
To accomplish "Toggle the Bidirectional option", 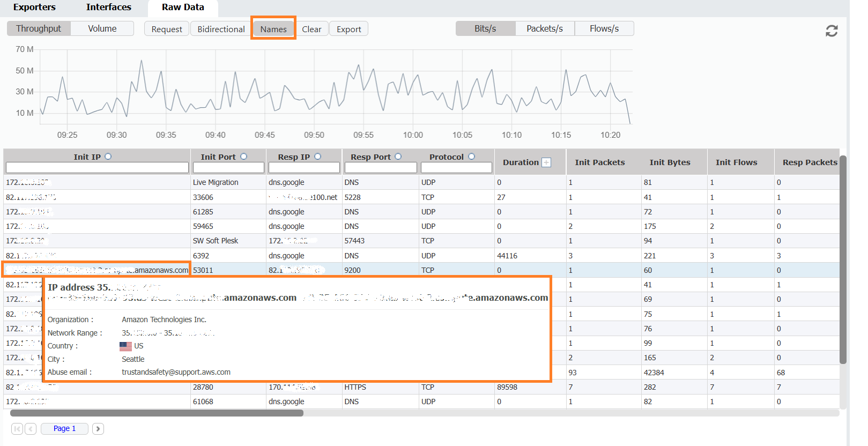I will coord(220,29).
